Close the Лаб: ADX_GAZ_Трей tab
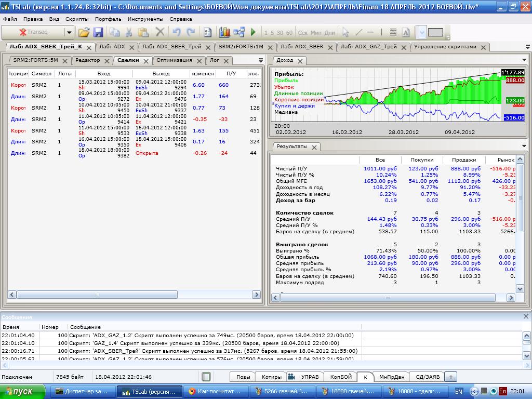The image size is (532, 399). pyautogui.click(x=404, y=48)
